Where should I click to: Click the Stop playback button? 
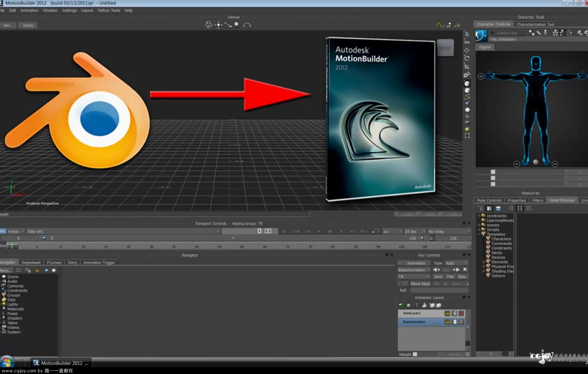[330, 231]
